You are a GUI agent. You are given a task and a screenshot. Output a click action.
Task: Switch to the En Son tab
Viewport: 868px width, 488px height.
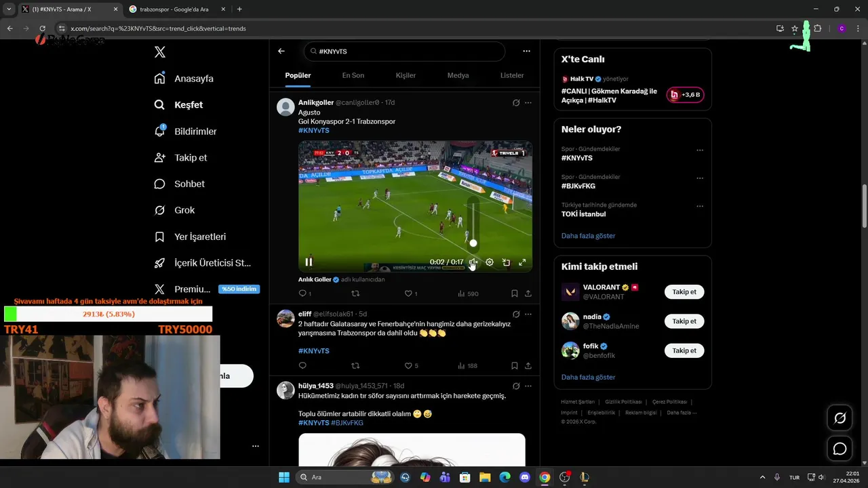click(x=353, y=75)
